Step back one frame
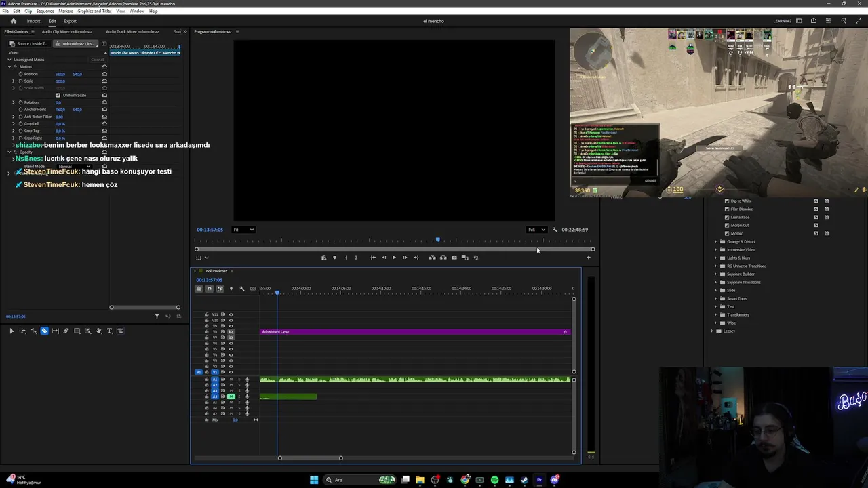Viewport: 868px width, 488px height. (x=384, y=258)
